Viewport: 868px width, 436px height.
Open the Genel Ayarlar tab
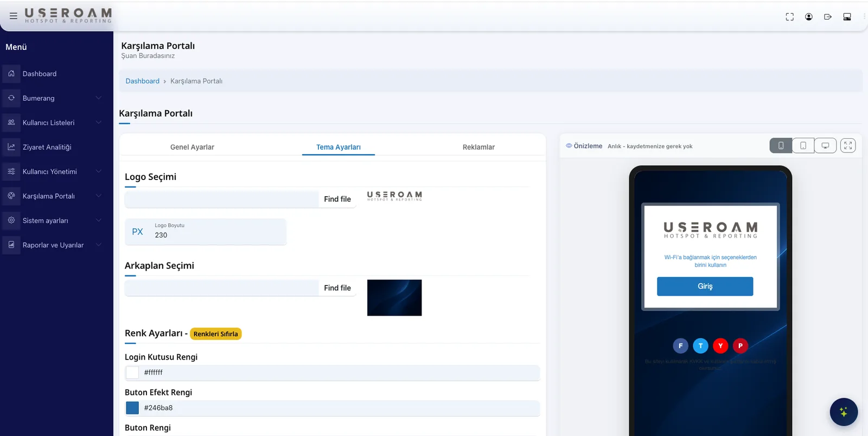pyautogui.click(x=192, y=147)
